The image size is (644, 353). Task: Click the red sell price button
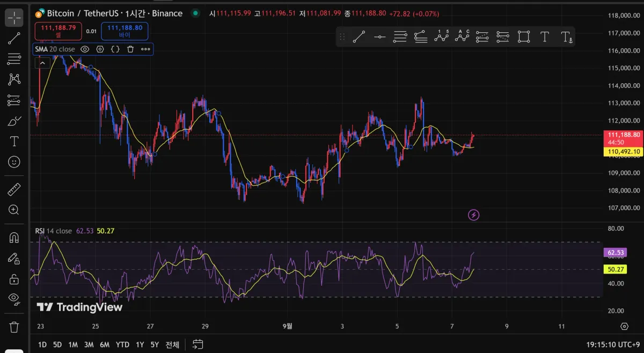tap(58, 31)
